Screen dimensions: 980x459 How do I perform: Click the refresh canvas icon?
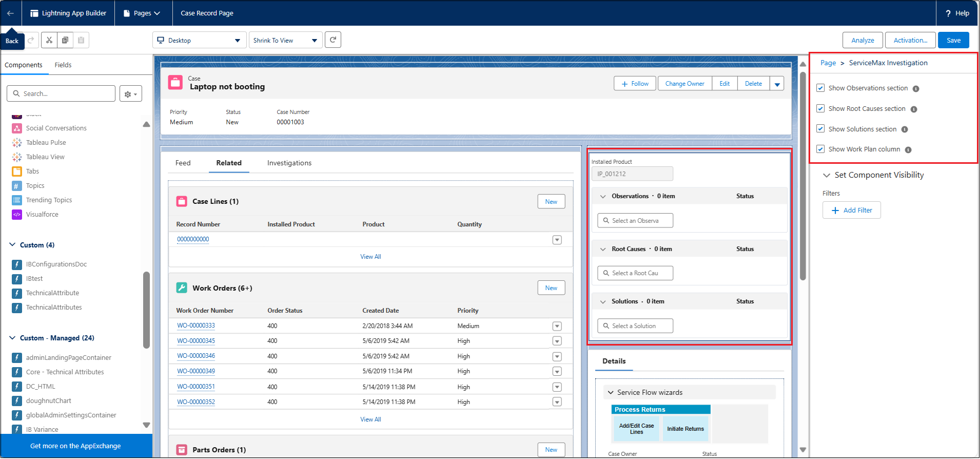(333, 40)
